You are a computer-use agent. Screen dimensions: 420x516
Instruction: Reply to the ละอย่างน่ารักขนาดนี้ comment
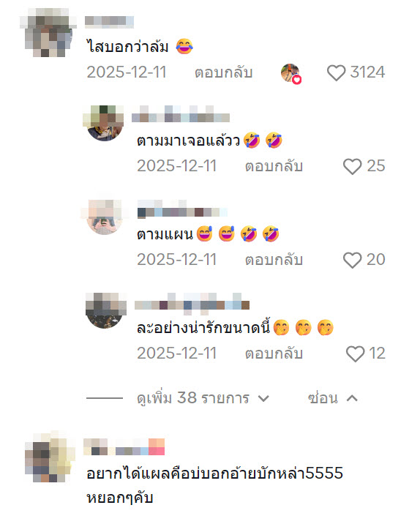[274, 354]
